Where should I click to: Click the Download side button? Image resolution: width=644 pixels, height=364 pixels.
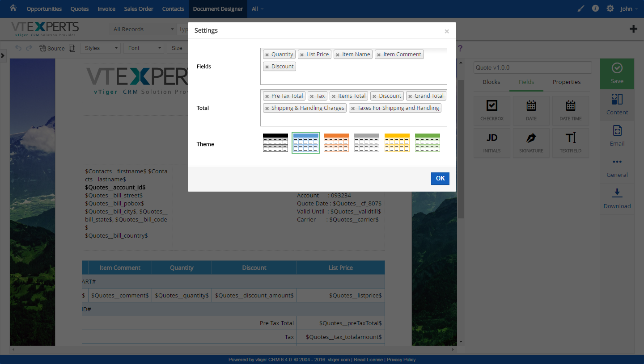click(x=617, y=199)
